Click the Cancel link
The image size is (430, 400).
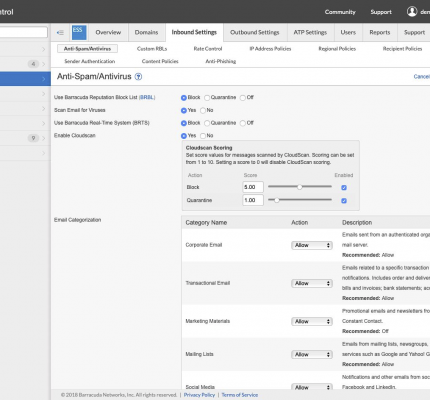[422, 77]
